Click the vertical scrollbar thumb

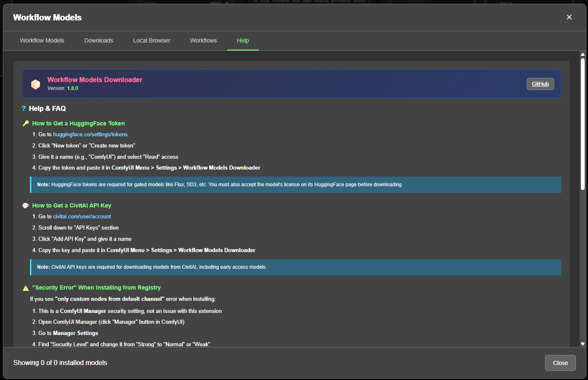click(583, 124)
